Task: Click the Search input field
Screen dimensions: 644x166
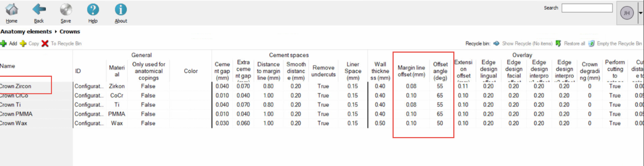Action: 587,8
